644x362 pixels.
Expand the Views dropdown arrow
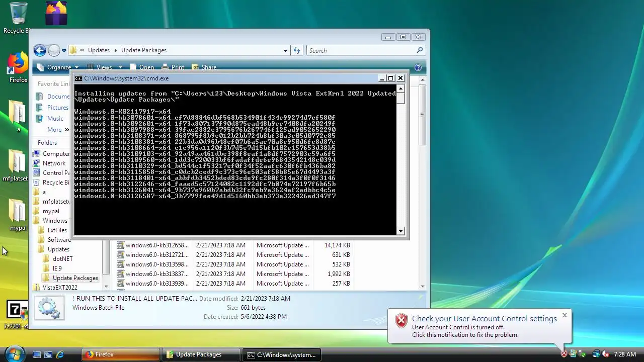click(120, 67)
